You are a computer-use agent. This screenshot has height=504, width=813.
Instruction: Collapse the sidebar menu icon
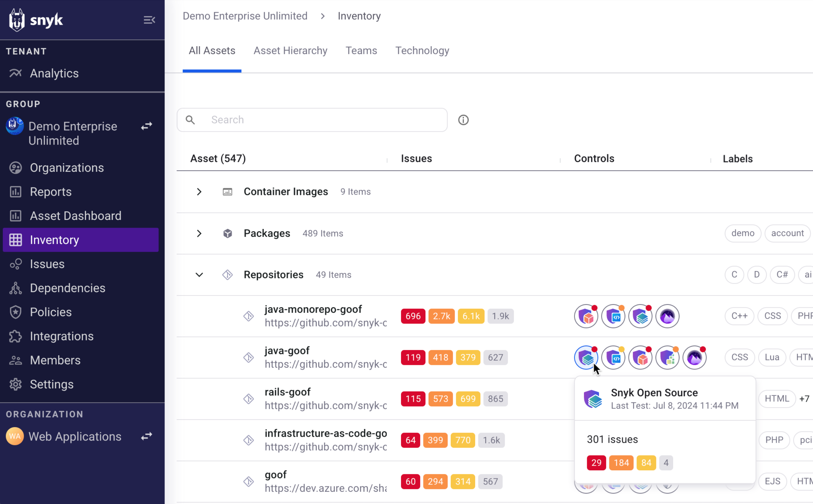(x=149, y=20)
